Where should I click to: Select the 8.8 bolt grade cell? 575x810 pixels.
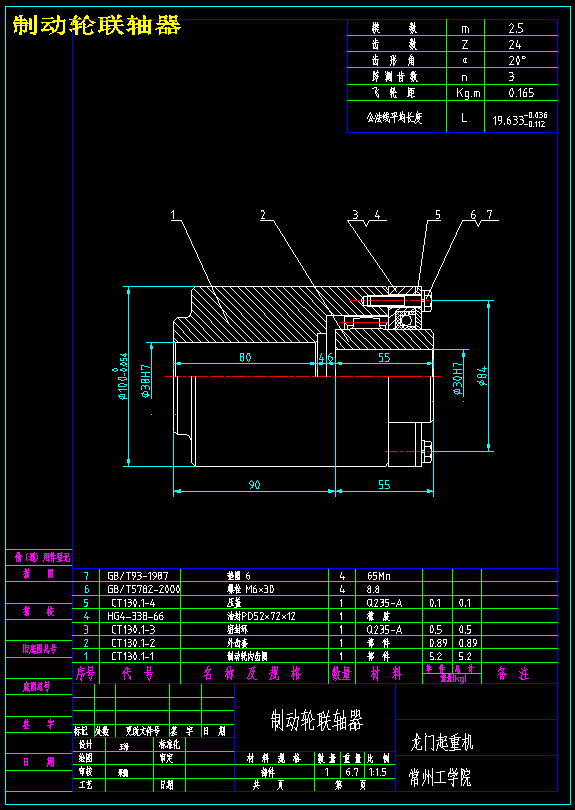(x=373, y=589)
